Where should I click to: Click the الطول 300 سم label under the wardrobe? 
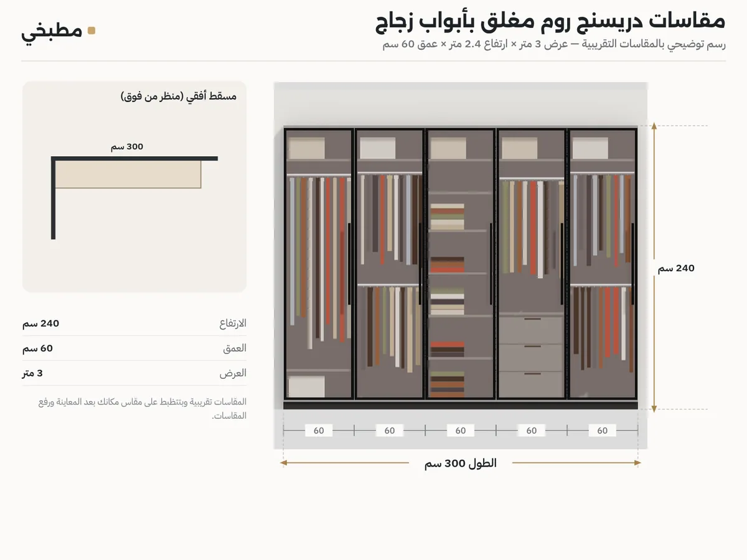461,464
